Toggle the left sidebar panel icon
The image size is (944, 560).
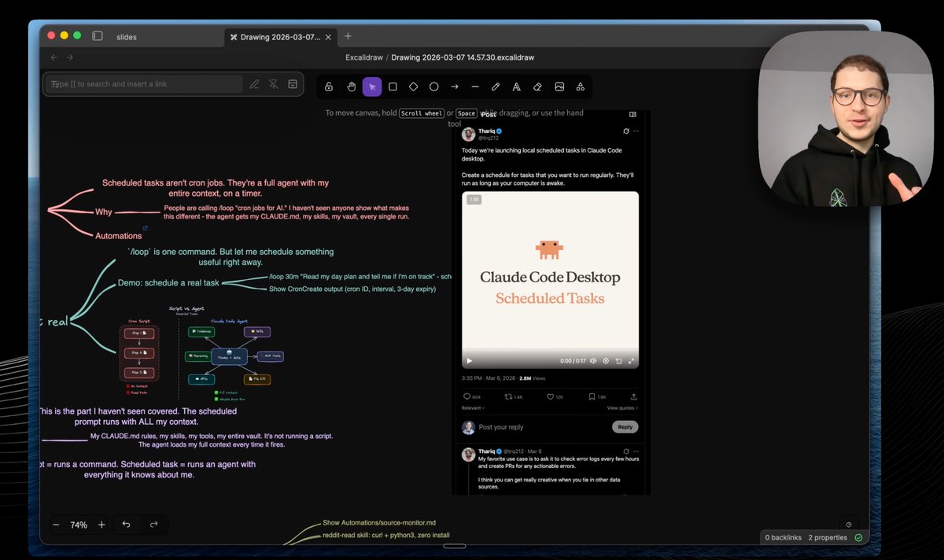98,36
